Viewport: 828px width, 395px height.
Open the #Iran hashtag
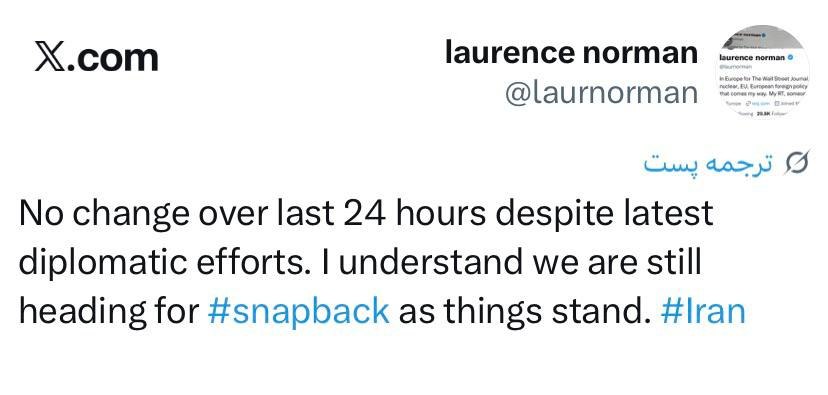coord(703,311)
